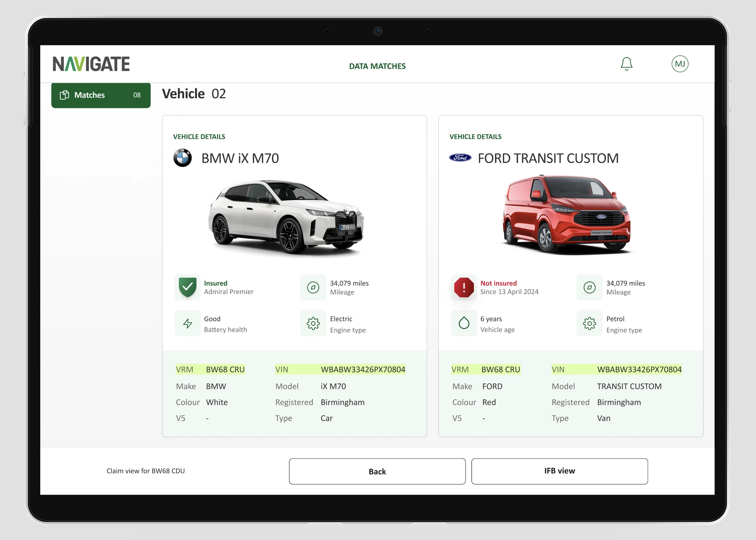Click the red Not insured warning icon

464,287
